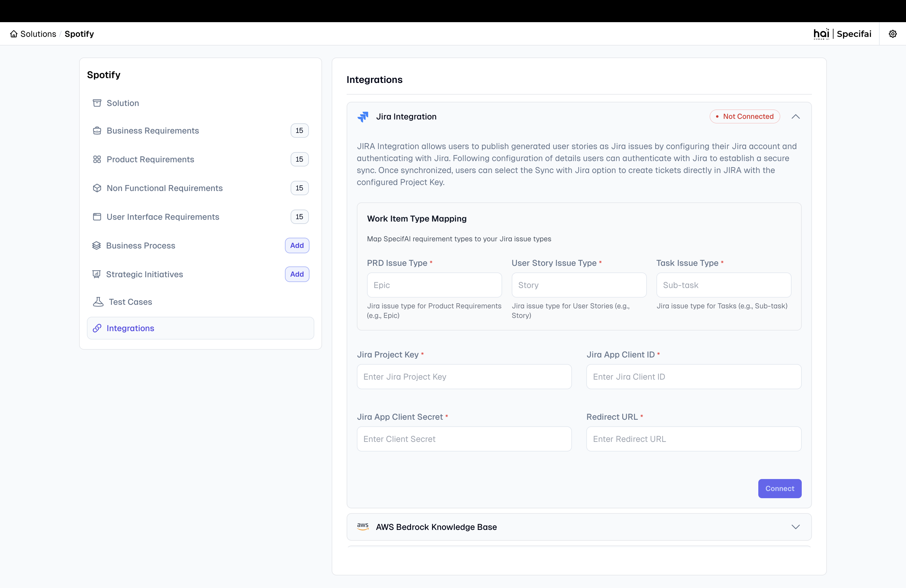
Task: Click the Solution archive icon
Action: (x=97, y=103)
